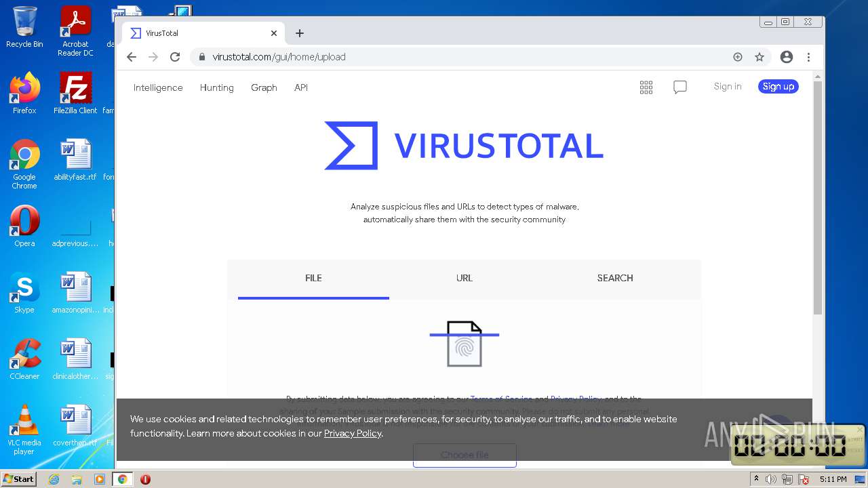Reload the VirusTotal page
Image resolution: width=868 pixels, height=488 pixels.
[x=175, y=57]
